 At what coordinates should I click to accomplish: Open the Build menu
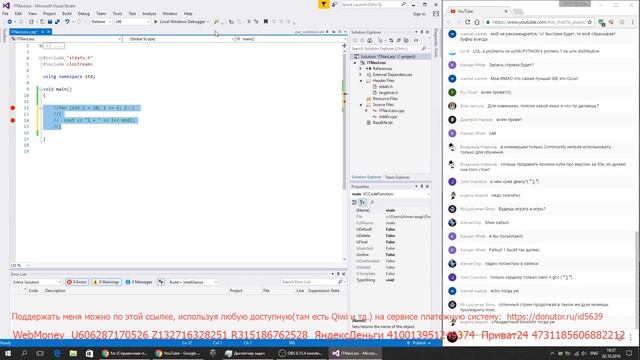[67, 13]
